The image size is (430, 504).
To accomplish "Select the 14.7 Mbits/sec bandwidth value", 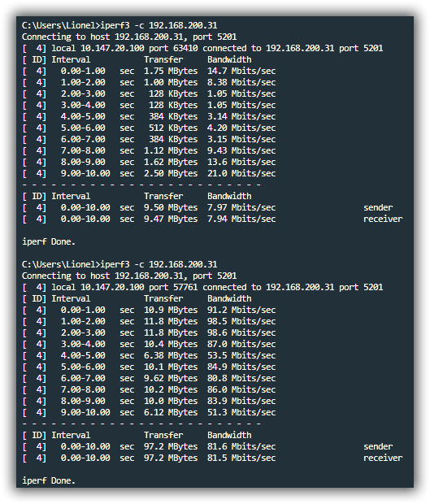I will click(241, 71).
